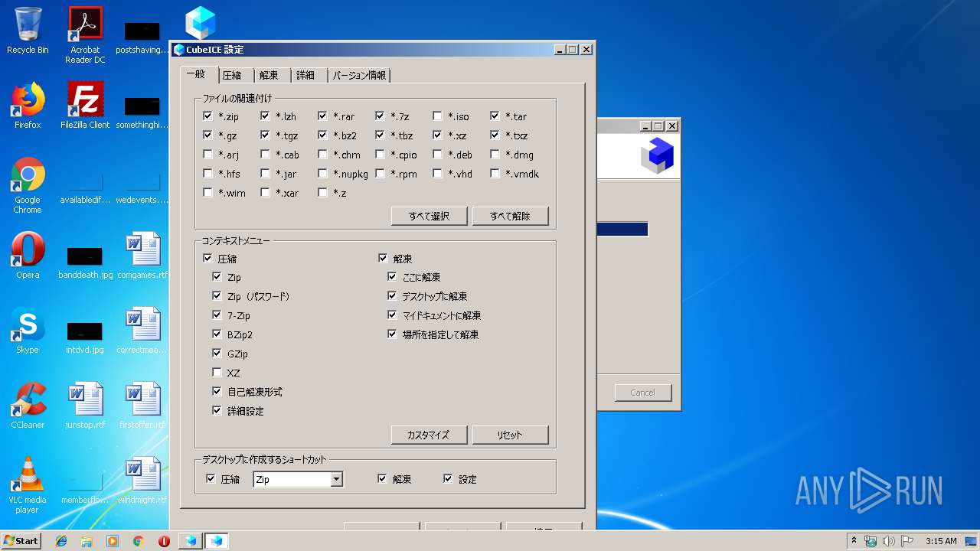The width and height of the screenshot is (980, 551).
Task: Uncheck the 自己解凍形式 option
Action: point(217,392)
